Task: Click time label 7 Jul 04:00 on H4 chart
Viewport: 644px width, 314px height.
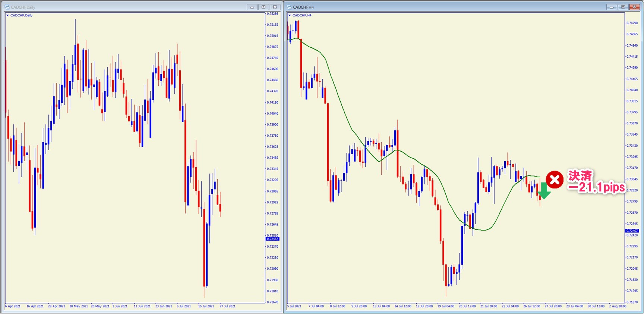Action: pyautogui.click(x=316, y=306)
